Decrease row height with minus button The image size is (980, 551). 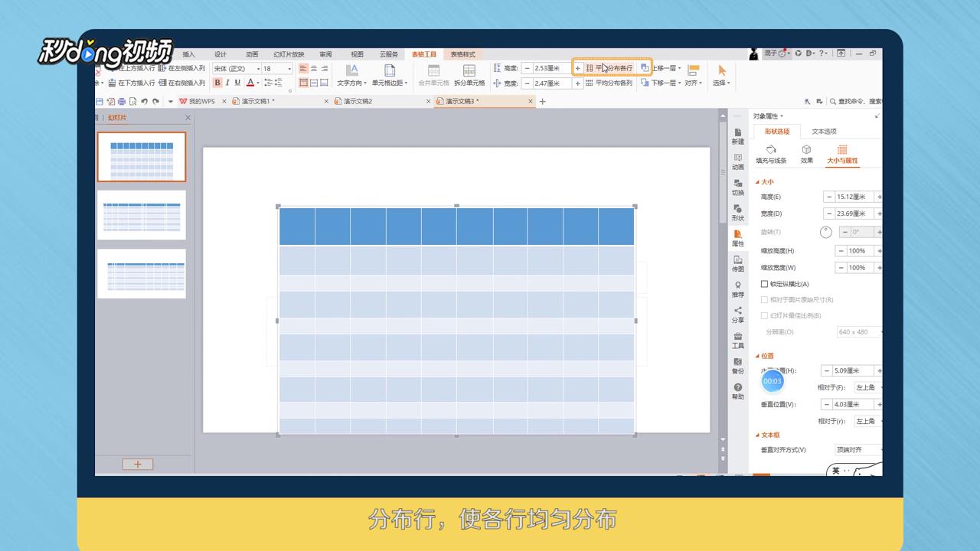point(527,68)
